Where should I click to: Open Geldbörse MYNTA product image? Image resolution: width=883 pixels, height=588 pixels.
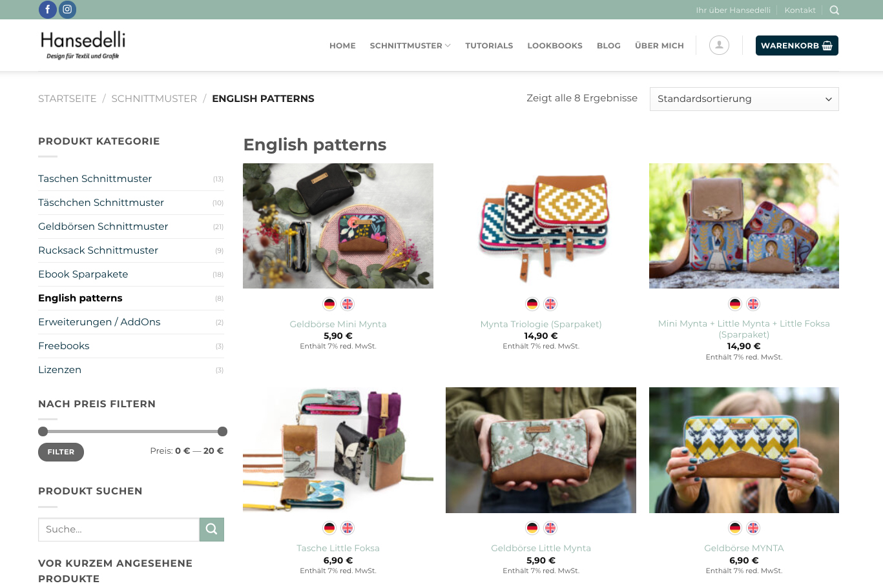point(744,450)
